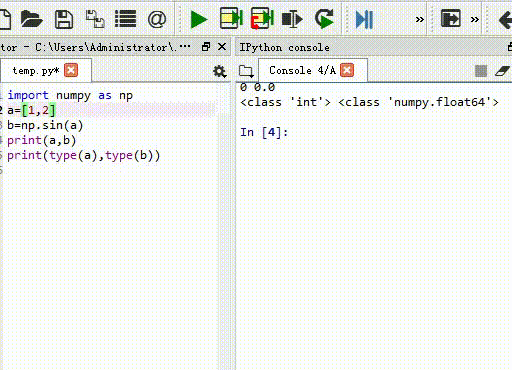
Task: Re-run the last script
Action: [324, 19]
